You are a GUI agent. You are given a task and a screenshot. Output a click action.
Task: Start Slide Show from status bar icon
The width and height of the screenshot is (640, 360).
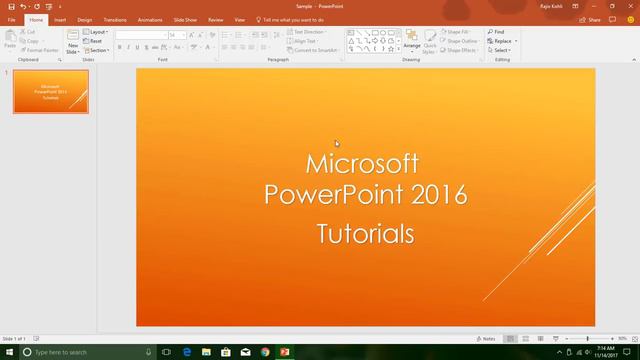(556, 339)
